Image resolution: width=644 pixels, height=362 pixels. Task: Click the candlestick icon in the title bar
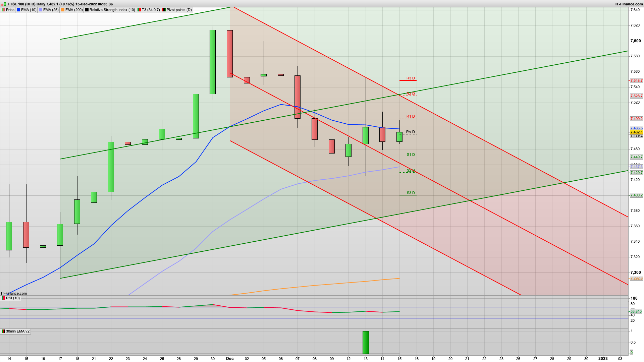click(4, 4)
